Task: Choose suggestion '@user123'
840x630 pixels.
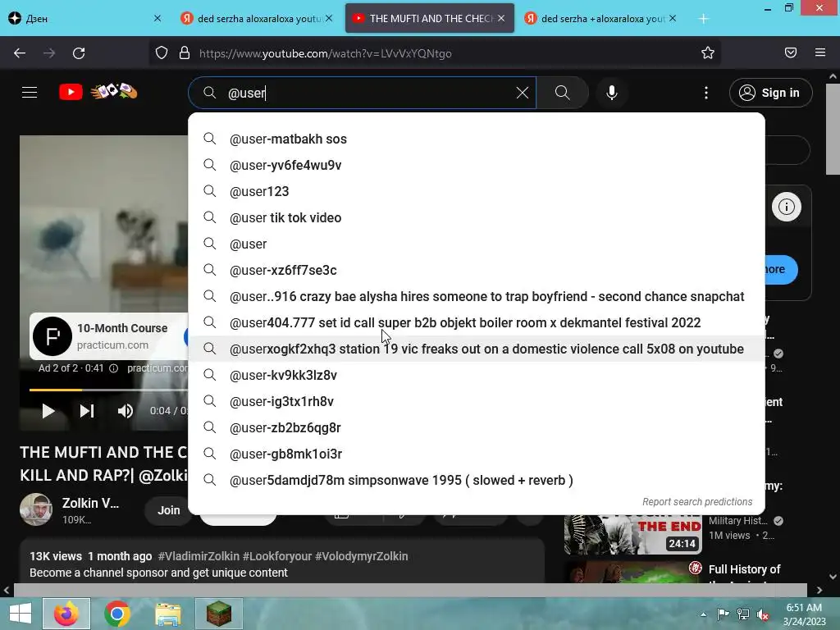Action: click(477, 191)
